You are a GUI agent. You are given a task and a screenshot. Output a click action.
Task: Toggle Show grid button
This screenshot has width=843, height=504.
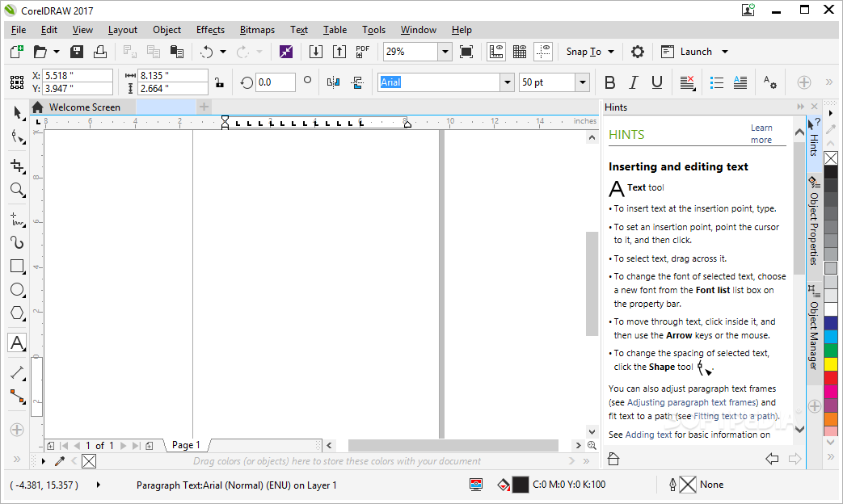pyautogui.click(x=520, y=52)
